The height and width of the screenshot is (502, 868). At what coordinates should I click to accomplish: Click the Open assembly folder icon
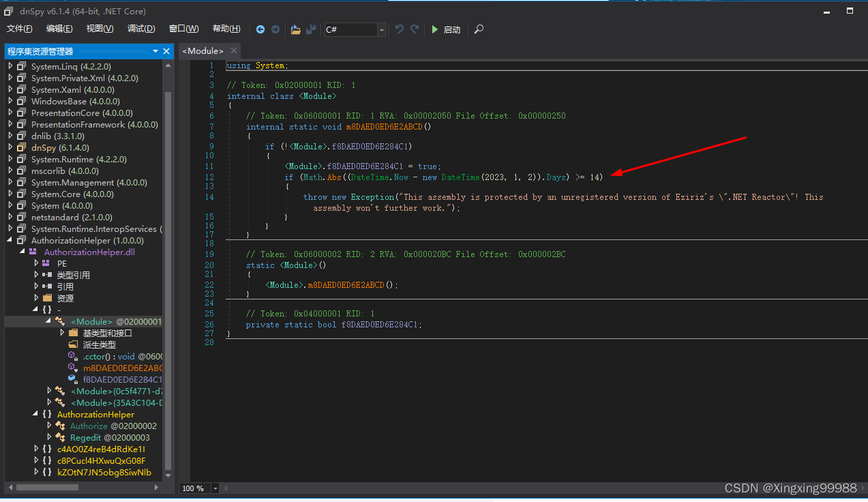[x=295, y=29]
